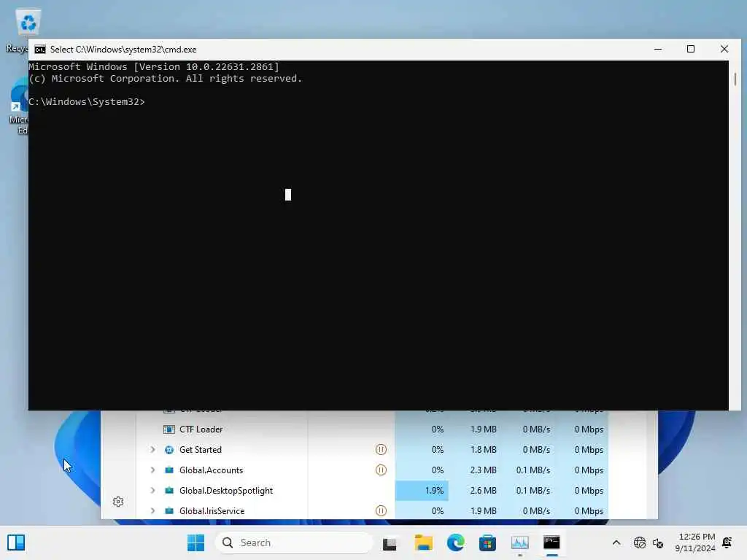747x560 pixels.
Task: Click the cmd.exe title bar icon
Action: pyautogui.click(x=40, y=50)
